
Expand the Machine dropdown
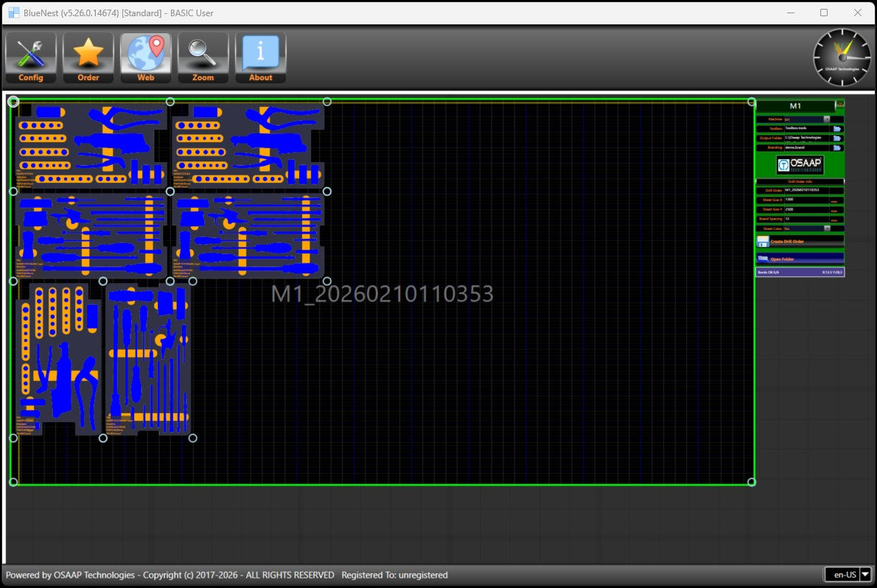[826, 119]
